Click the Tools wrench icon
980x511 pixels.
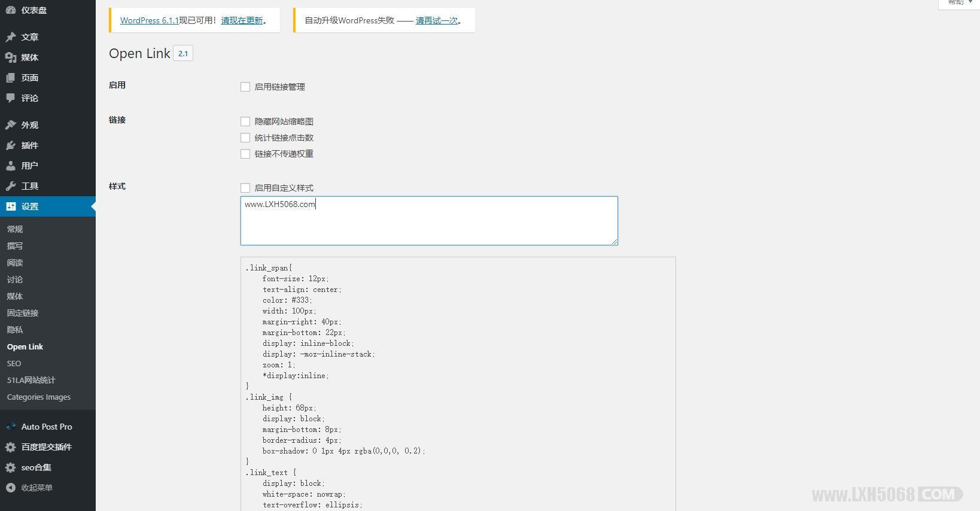click(x=11, y=186)
